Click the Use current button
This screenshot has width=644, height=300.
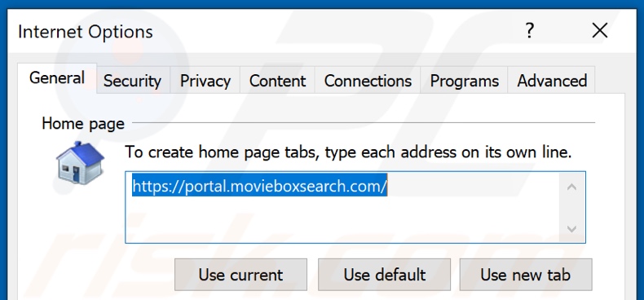click(x=240, y=275)
